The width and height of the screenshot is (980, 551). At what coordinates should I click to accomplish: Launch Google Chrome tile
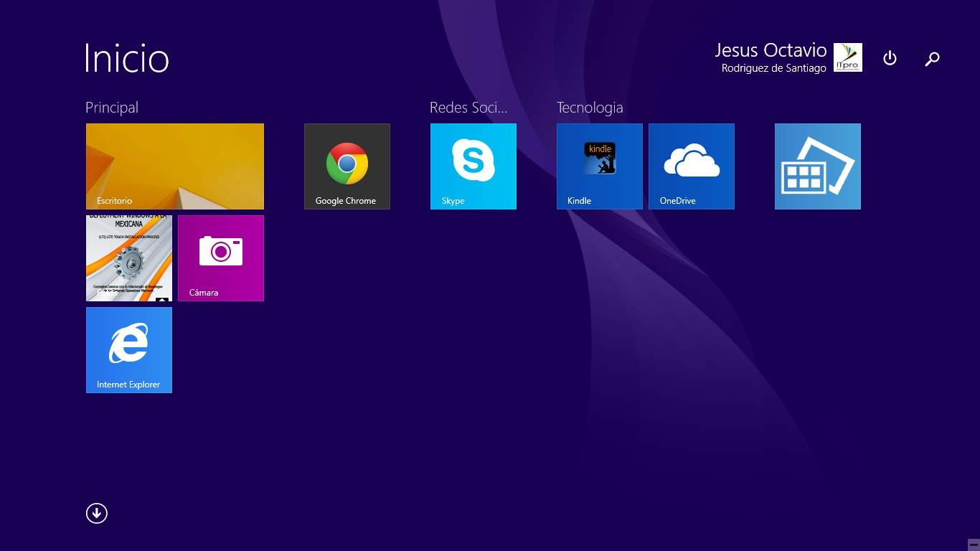pos(347,166)
